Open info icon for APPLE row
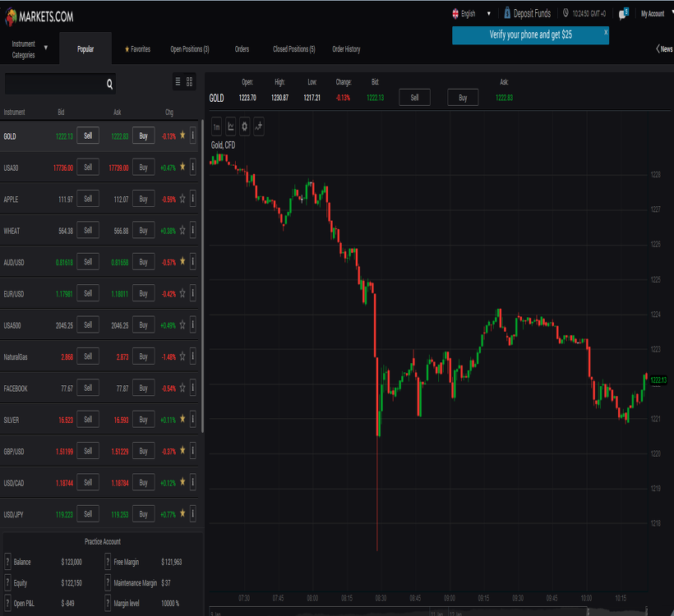The width and height of the screenshot is (674, 616). pos(193,199)
